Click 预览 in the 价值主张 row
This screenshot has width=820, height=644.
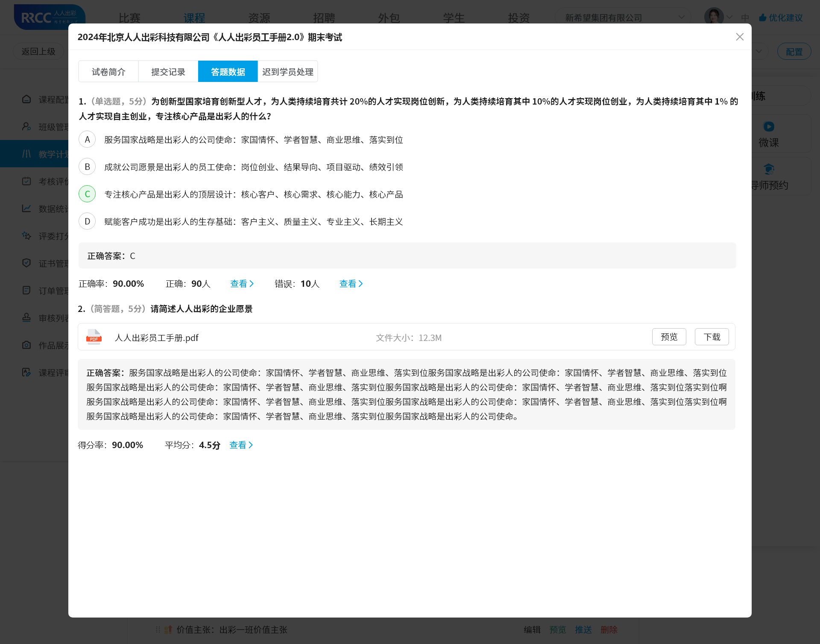click(x=558, y=629)
